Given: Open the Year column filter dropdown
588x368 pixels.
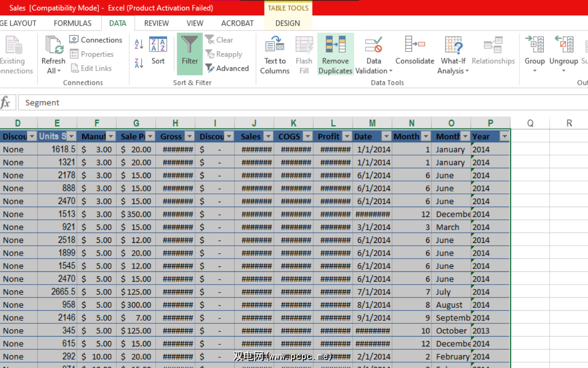Looking at the screenshot, I should [x=504, y=137].
